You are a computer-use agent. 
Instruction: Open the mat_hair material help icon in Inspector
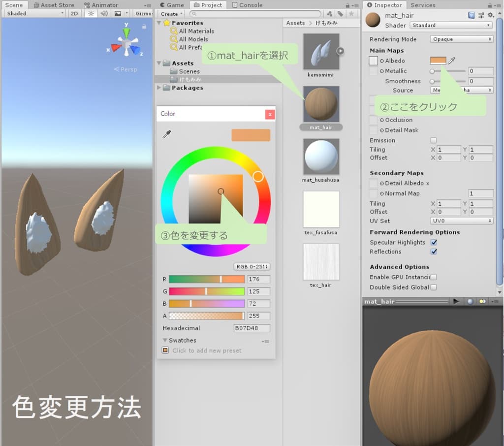[472, 15]
